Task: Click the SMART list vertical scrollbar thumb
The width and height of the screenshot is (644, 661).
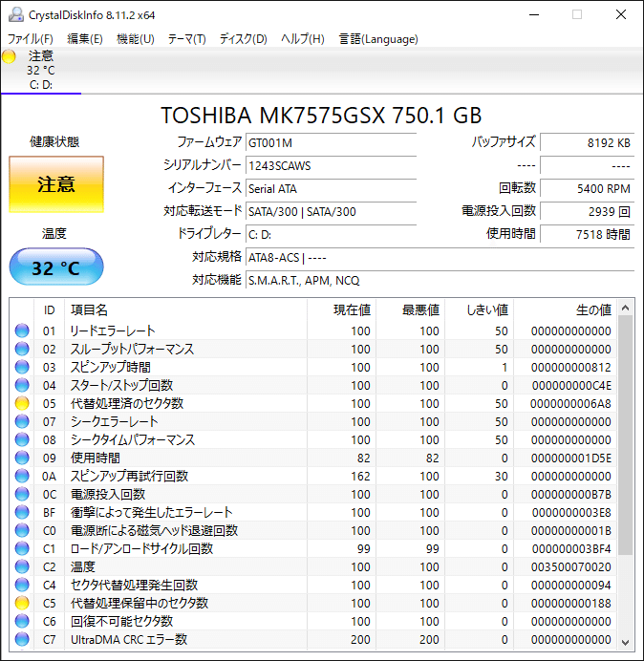Action: tap(626, 436)
